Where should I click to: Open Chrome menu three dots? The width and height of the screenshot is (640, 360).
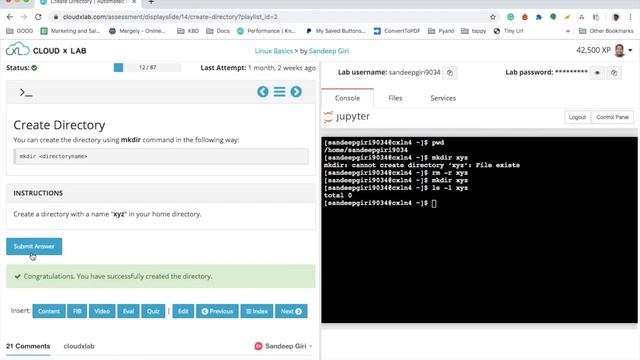click(x=630, y=17)
